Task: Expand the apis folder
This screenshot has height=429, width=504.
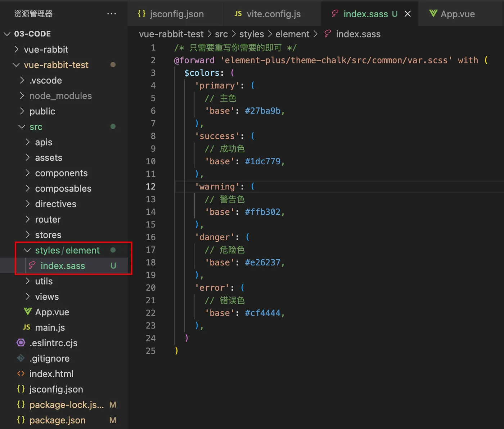Action: point(28,142)
